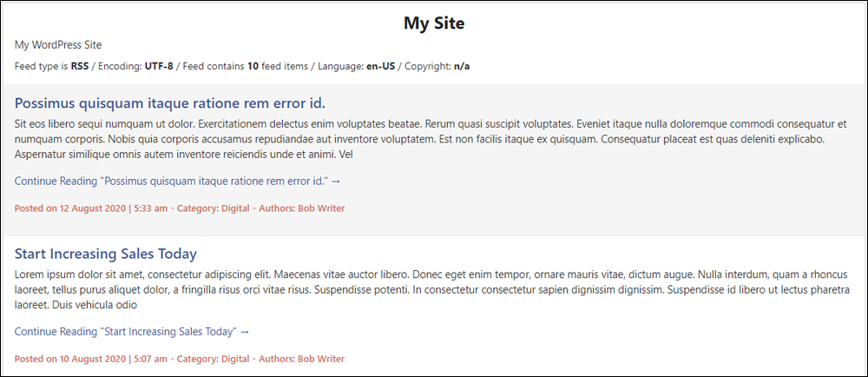Select the UTF-8 encoding value

point(159,66)
